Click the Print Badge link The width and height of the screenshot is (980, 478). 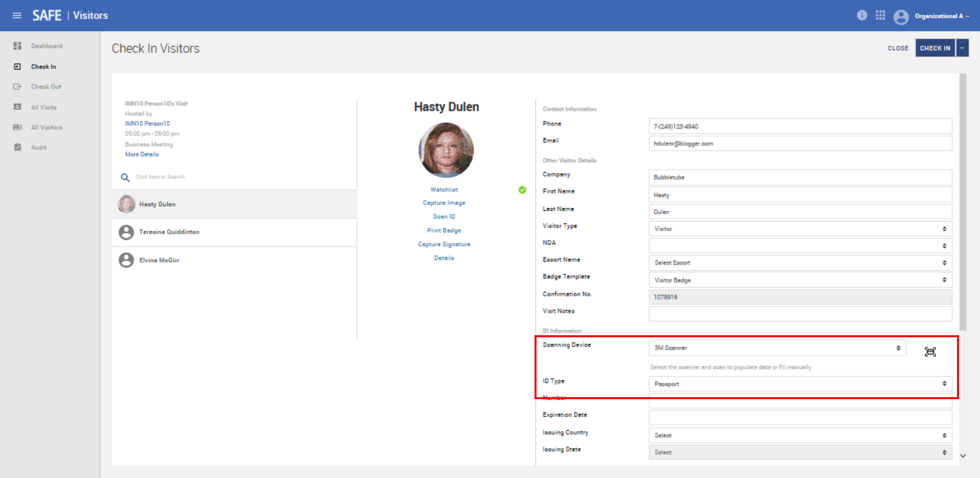pyautogui.click(x=444, y=230)
